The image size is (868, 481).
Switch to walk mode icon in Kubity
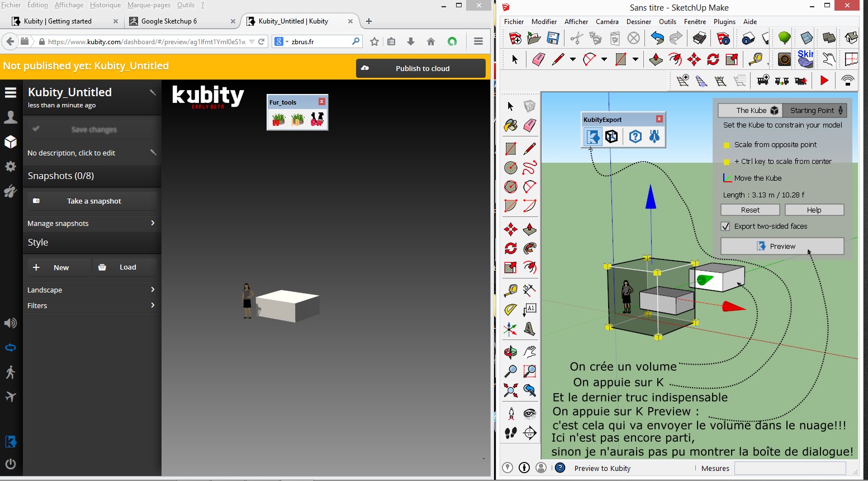(11, 372)
